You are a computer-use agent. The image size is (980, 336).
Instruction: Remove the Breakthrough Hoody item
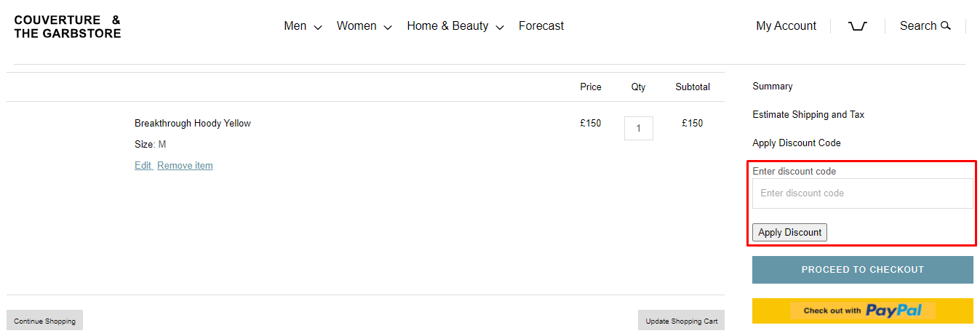(x=185, y=166)
